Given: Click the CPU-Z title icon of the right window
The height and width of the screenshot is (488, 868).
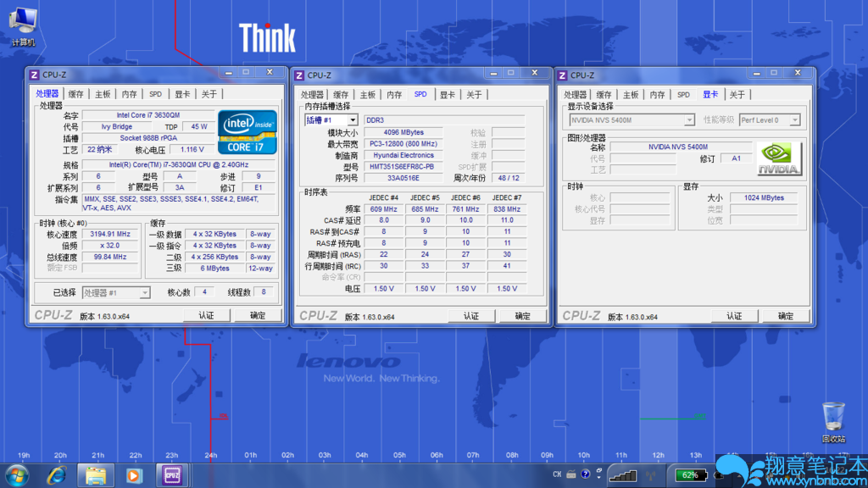Looking at the screenshot, I should point(563,75).
